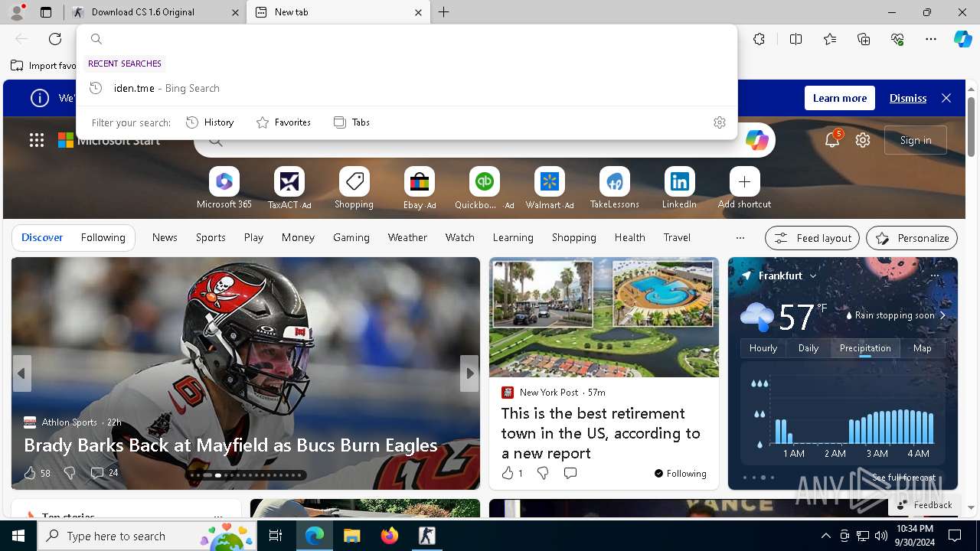This screenshot has height=551, width=980.
Task: Click the Personalize button
Action: [912, 238]
